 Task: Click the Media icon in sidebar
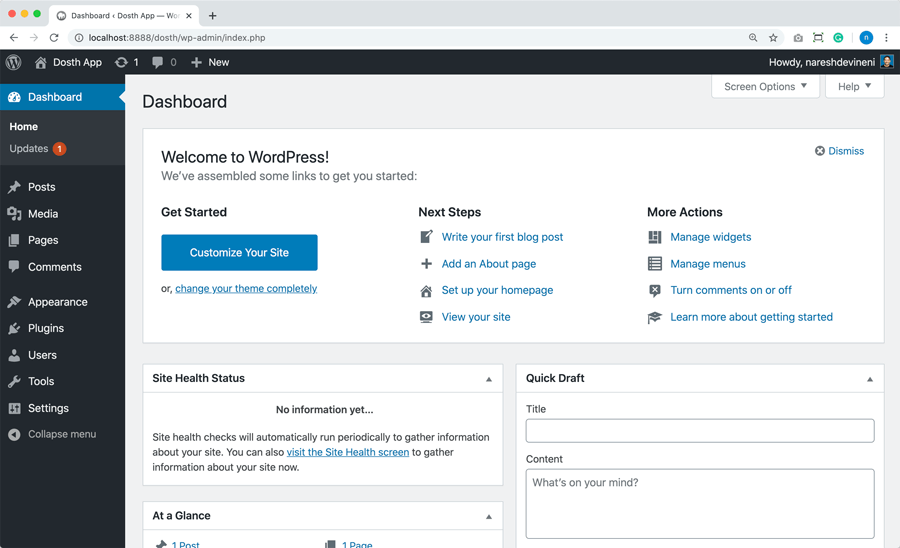[x=14, y=214]
